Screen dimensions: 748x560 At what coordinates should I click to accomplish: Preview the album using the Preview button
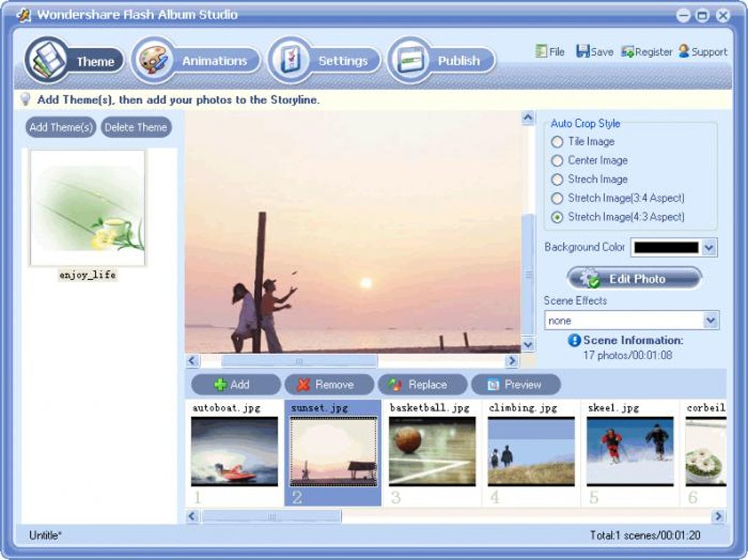(x=516, y=385)
